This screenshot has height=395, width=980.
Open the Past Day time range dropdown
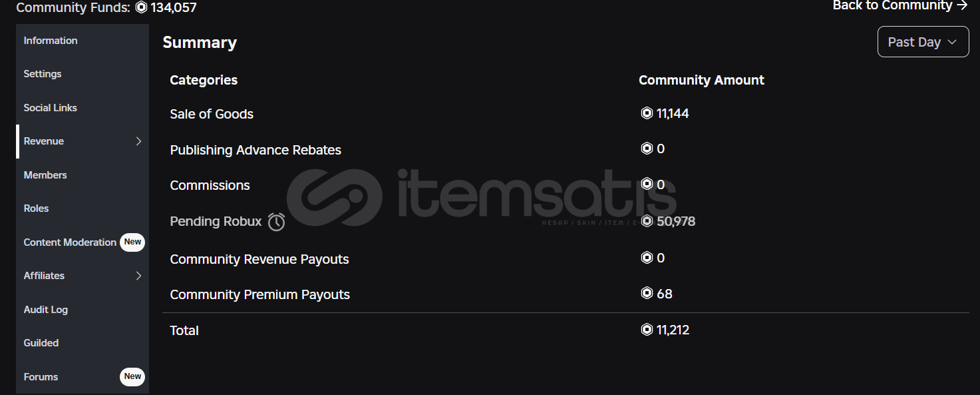923,42
